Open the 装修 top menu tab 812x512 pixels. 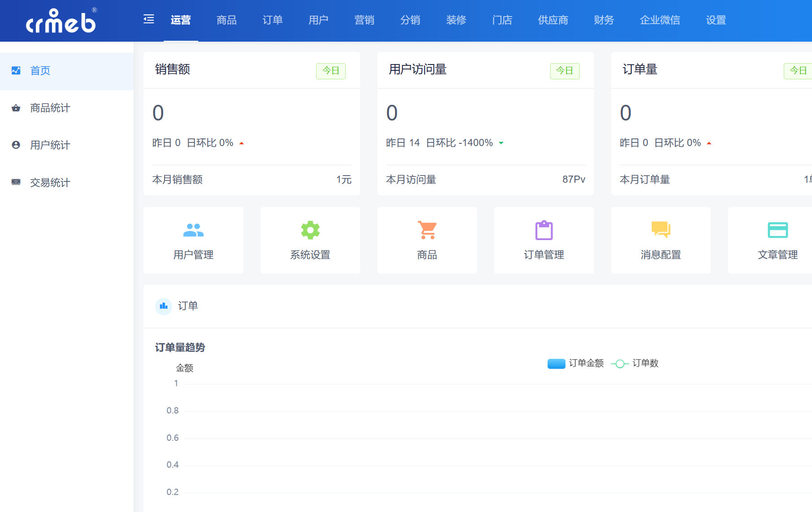click(456, 20)
